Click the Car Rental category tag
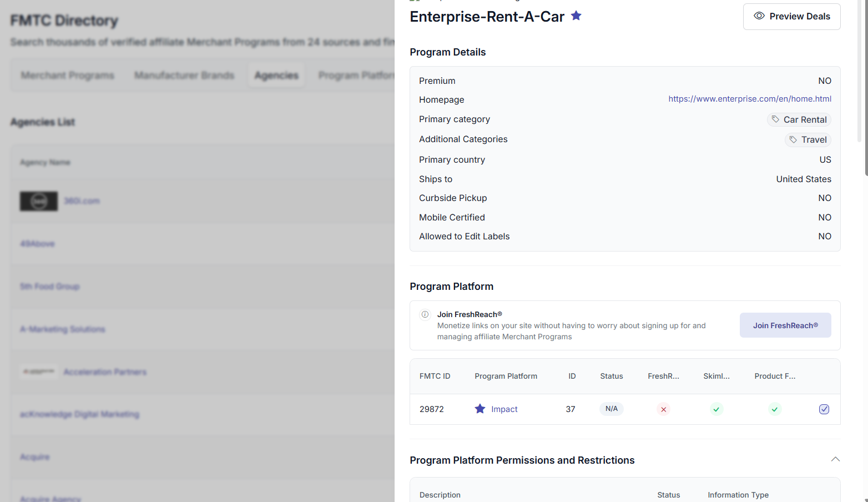This screenshot has height=502, width=868. click(x=799, y=120)
